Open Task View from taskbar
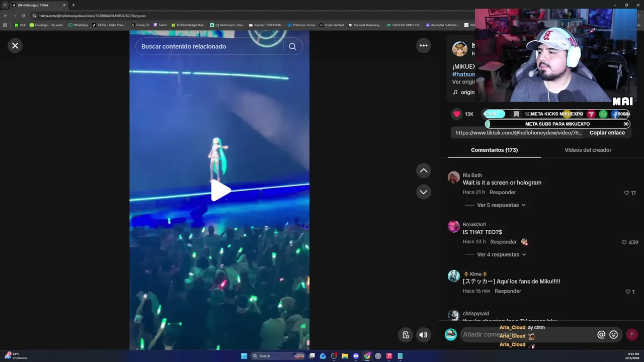 point(312,356)
